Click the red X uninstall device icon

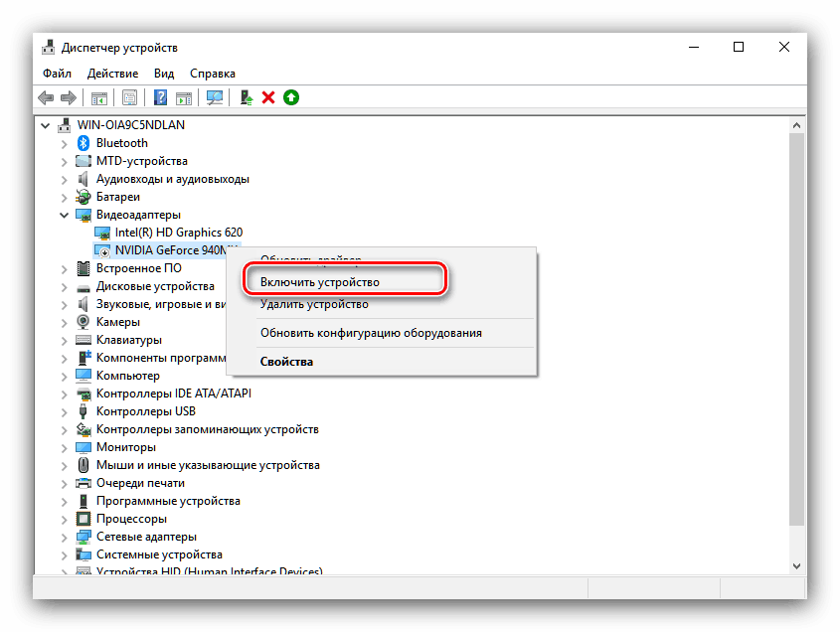pos(268,97)
